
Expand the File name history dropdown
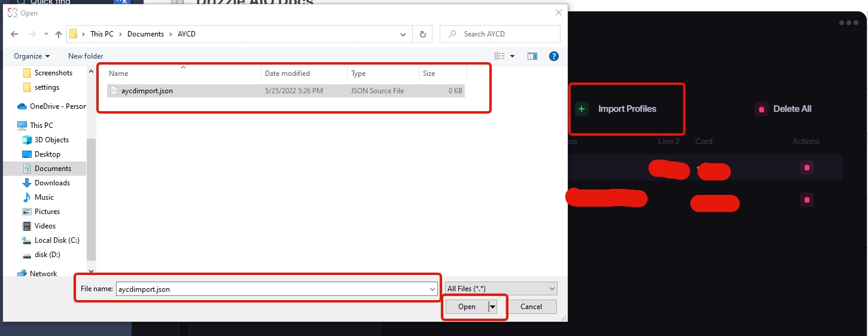coord(433,289)
